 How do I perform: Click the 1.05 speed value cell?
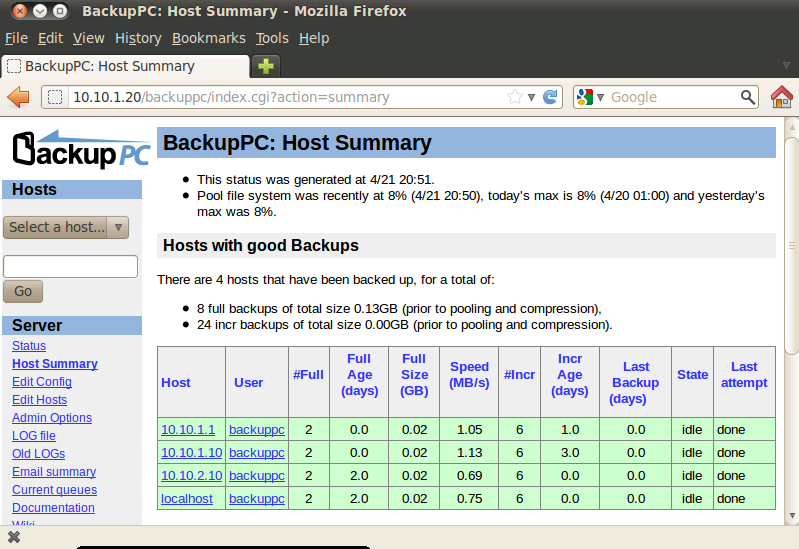click(x=469, y=430)
